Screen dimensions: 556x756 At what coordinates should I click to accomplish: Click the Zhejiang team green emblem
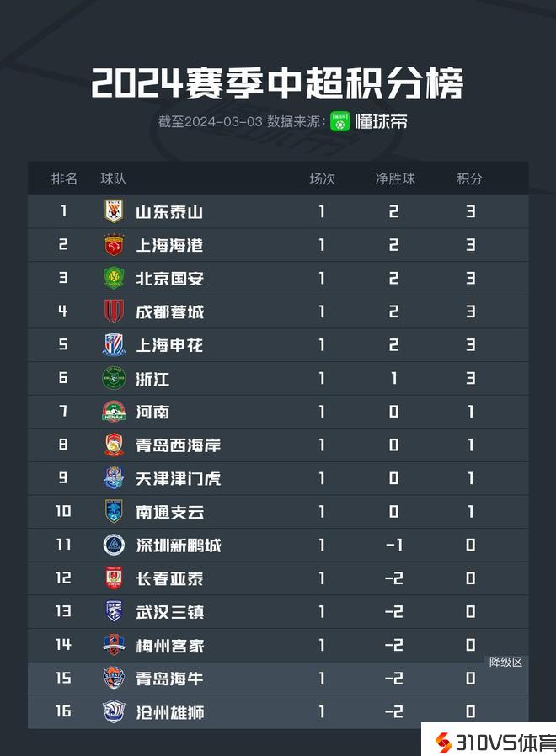pos(114,378)
